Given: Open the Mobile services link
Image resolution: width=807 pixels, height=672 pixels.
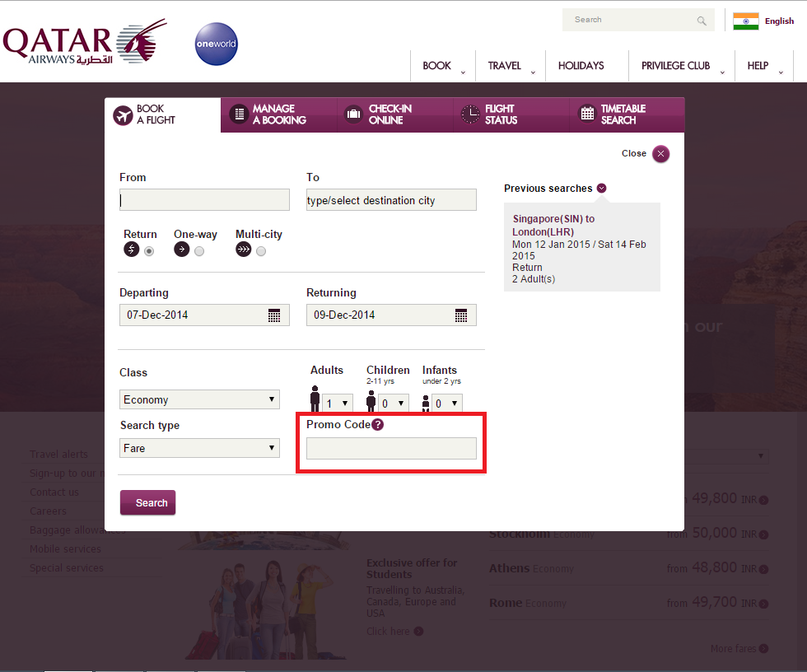Looking at the screenshot, I should (65, 549).
